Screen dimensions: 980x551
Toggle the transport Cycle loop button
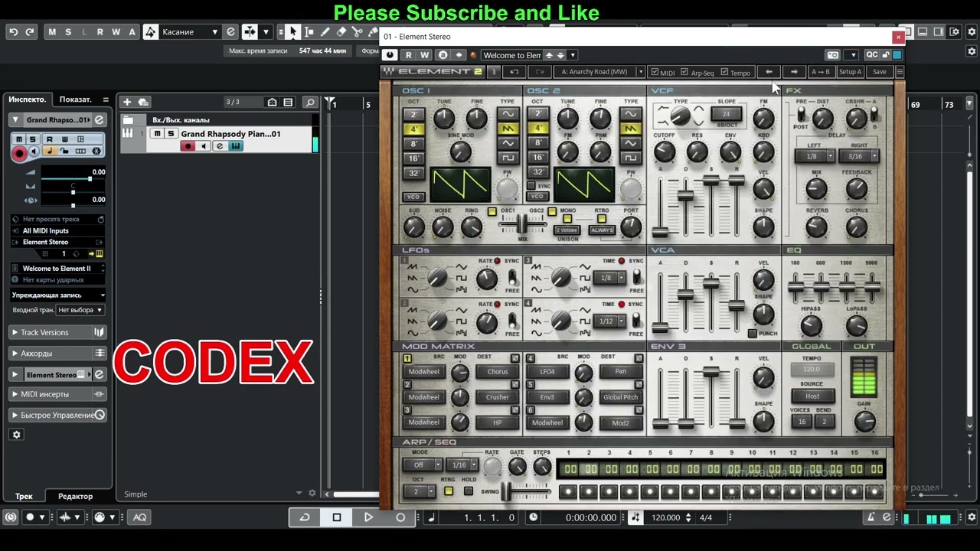304,517
